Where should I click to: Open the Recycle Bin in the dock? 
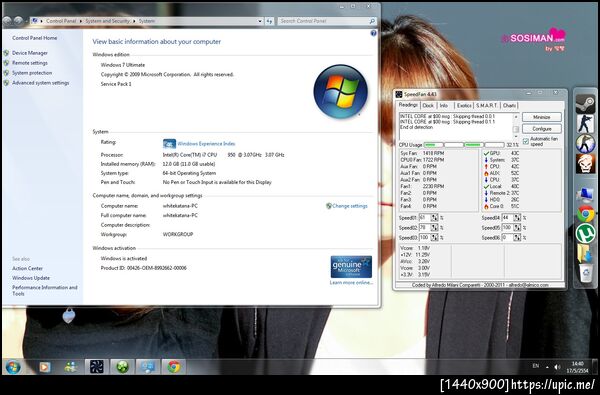585,274
